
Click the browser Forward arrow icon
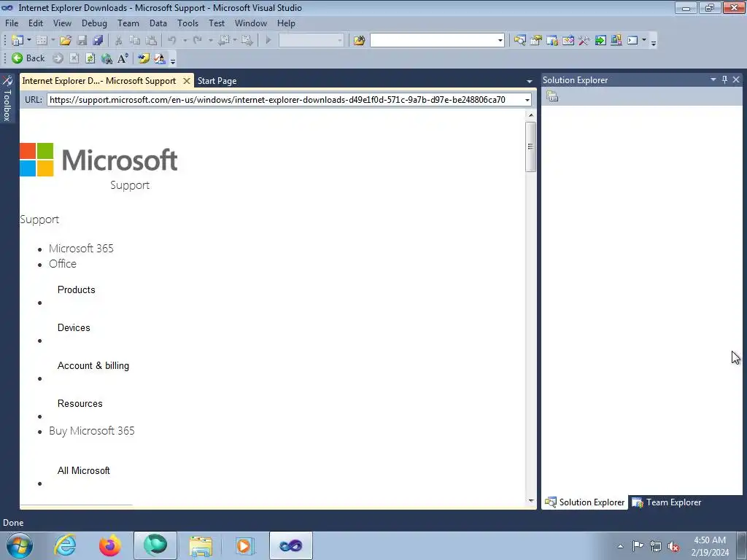point(58,58)
